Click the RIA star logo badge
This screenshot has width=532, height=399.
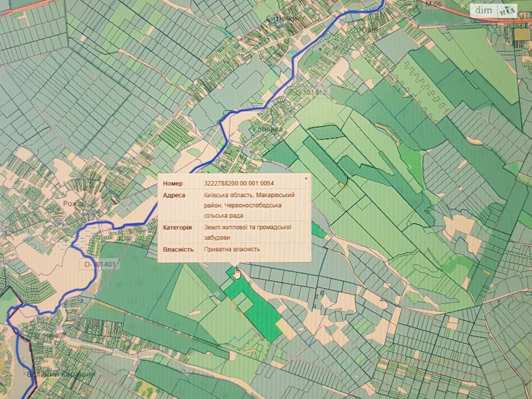click(x=507, y=11)
